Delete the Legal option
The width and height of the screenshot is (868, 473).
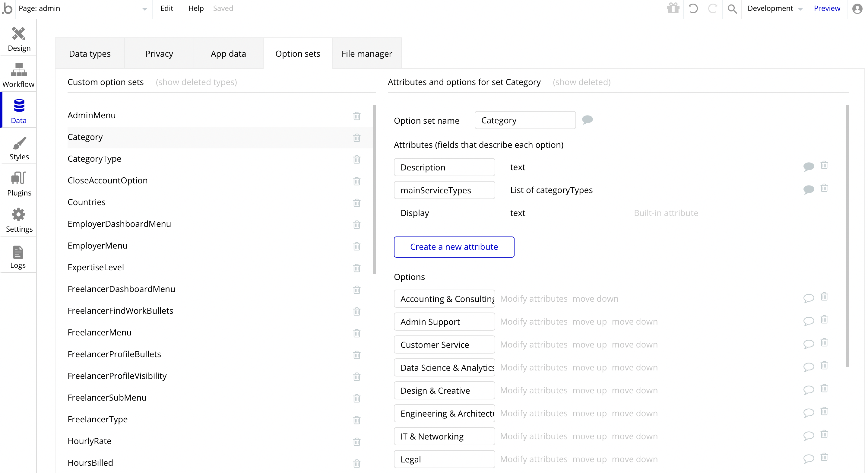[x=824, y=457]
